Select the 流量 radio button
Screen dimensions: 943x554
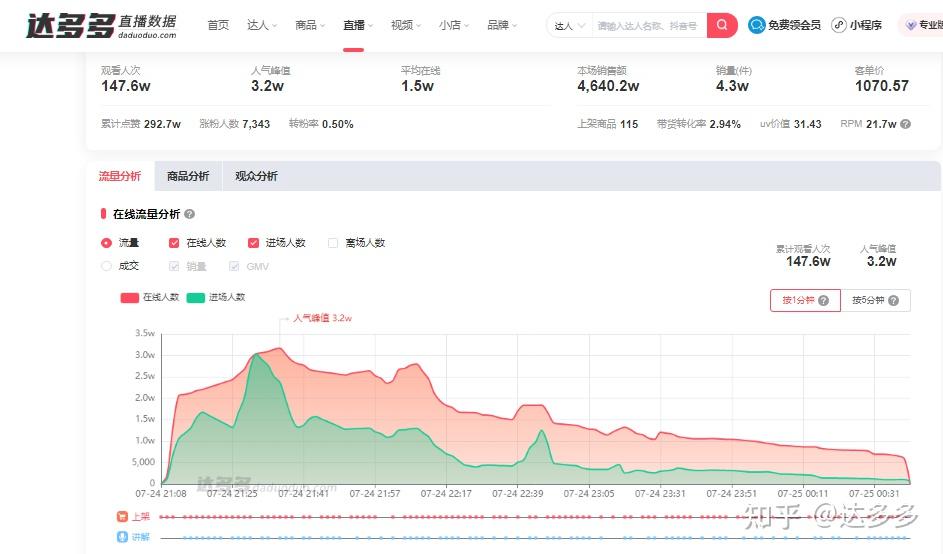tap(106, 243)
